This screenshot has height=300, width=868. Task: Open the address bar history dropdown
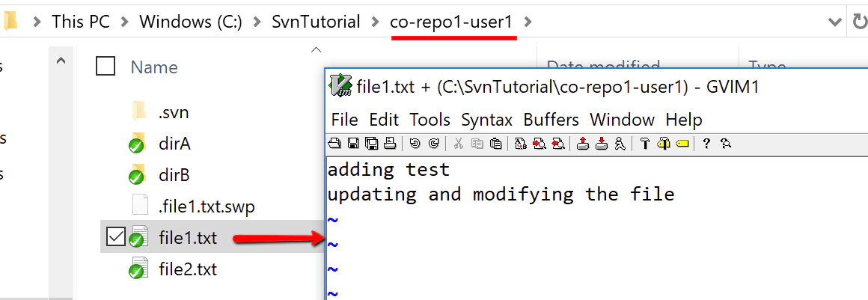point(835,22)
